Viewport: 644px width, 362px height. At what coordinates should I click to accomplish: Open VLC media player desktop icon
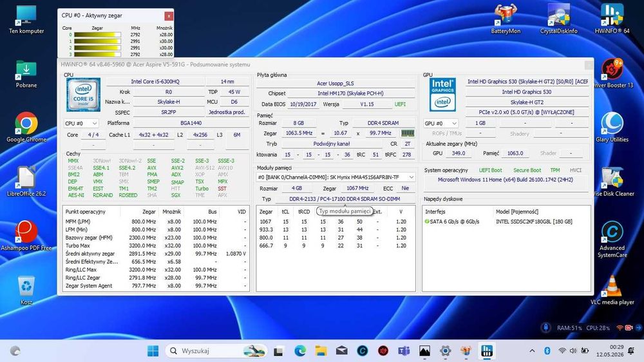click(x=612, y=290)
